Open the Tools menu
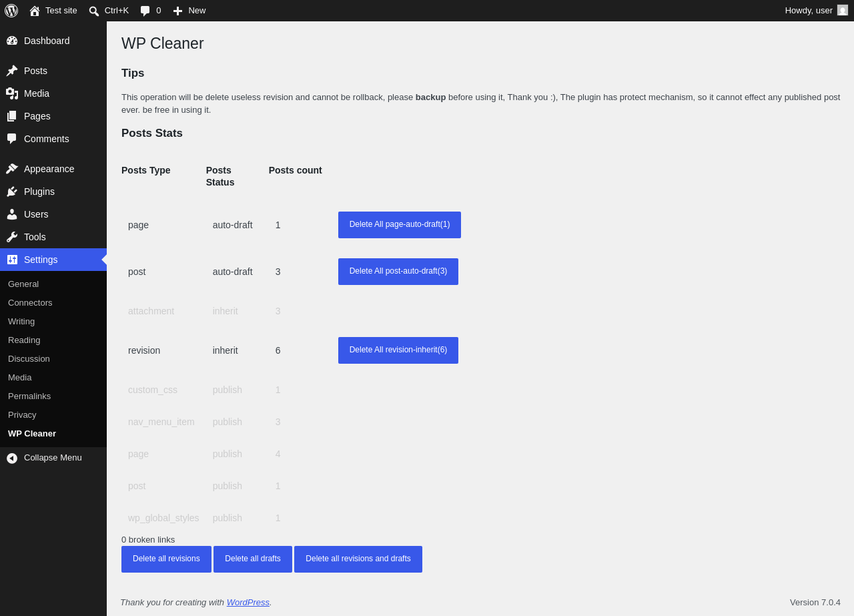Viewport: 854px width, 616px height. (x=53, y=237)
